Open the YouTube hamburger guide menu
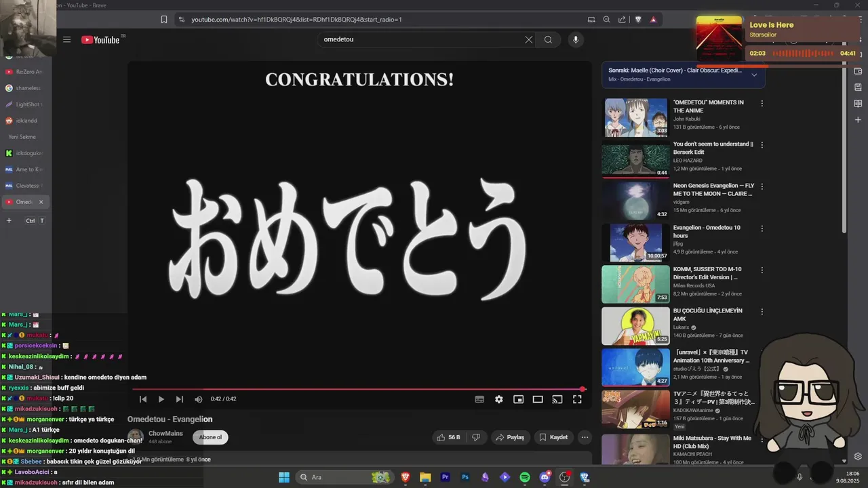The width and height of the screenshot is (868, 488). click(66, 39)
